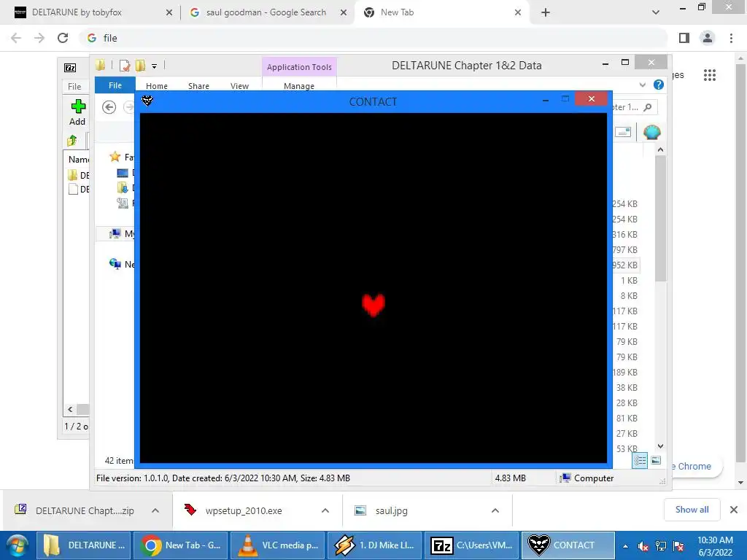Click the CONTACT taskbar button

(568, 545)
